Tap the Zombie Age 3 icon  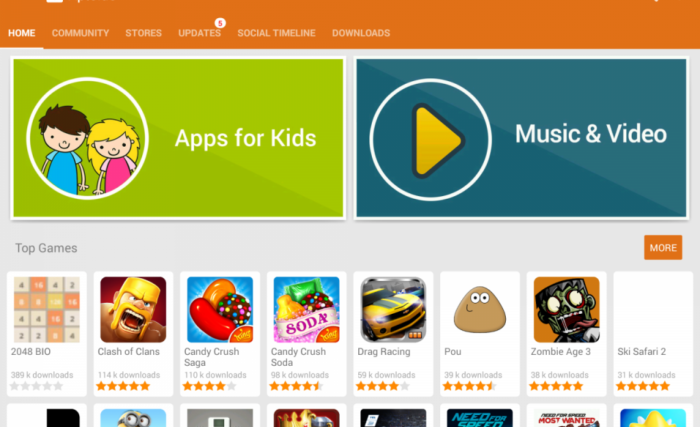click(567, 310)
